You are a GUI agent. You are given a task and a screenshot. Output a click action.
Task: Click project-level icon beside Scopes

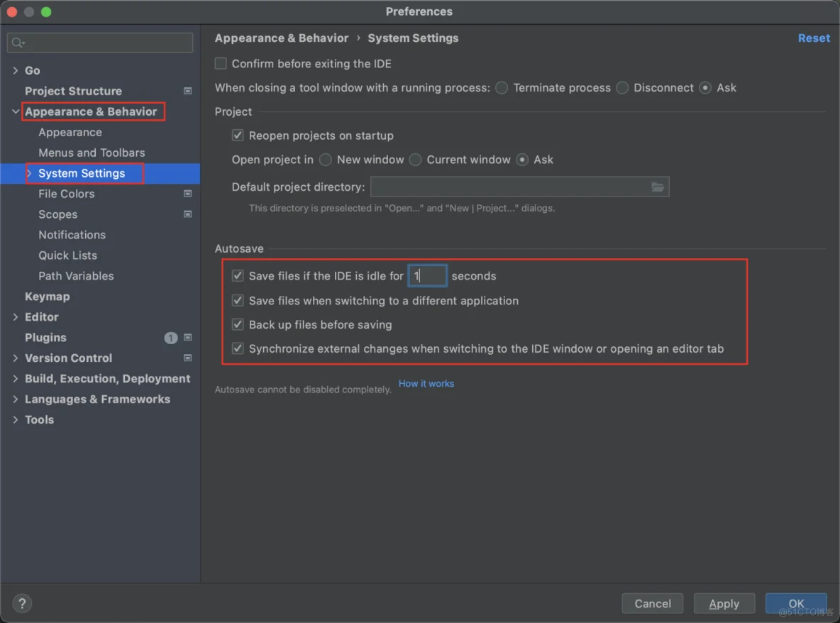[x=188, y=214]
